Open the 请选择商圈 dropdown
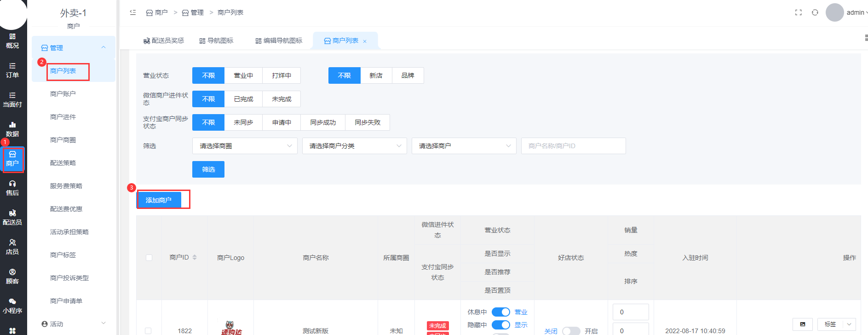868x335 pixels. pyautogui.click(x=245, y=146)
